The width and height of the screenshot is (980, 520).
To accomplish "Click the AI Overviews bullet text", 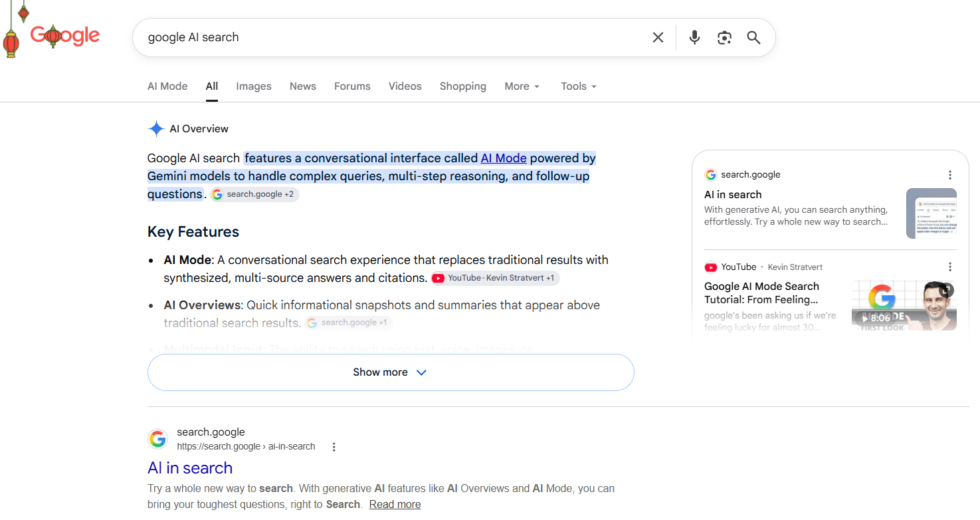I will coord(382,314).
